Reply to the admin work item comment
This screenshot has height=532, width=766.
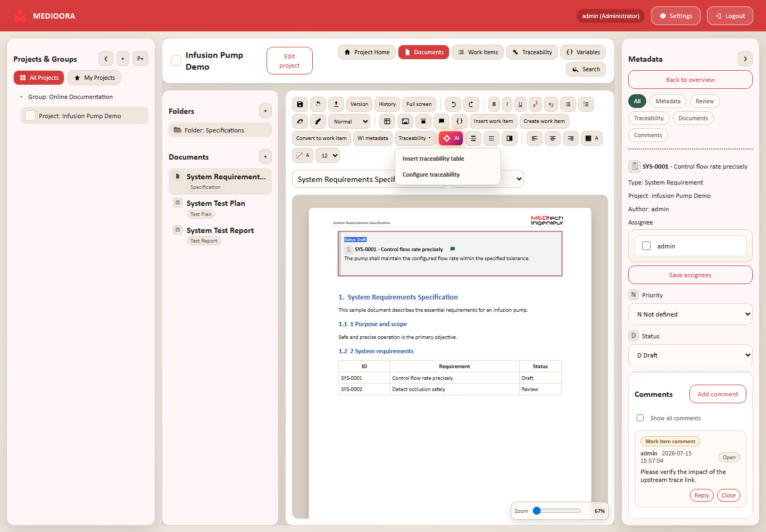(702, 495)
